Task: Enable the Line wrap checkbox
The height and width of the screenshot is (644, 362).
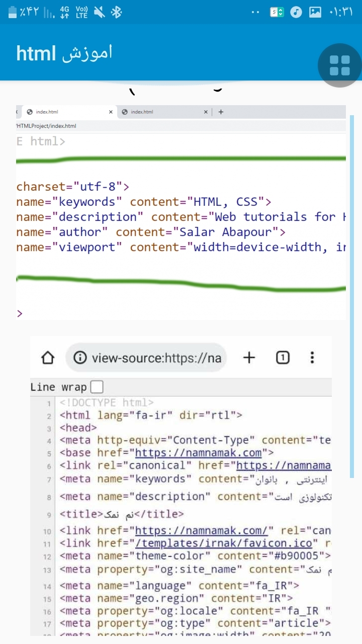Action: coord(96,387)
